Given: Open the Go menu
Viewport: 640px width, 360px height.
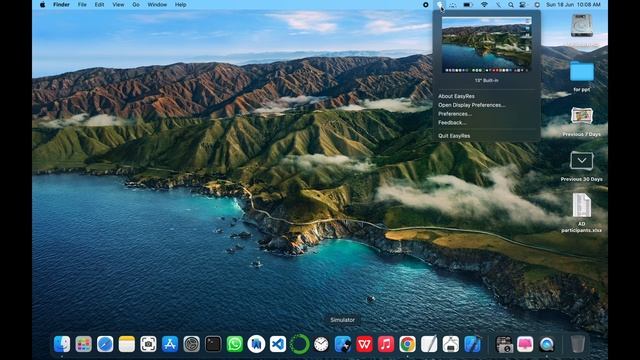Looking at the screenshot, I should point(136,4).
